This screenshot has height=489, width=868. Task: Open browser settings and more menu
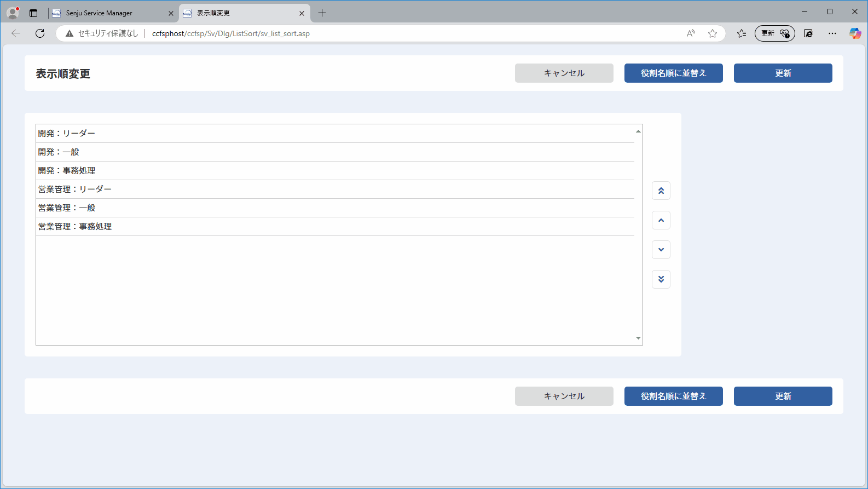click(832, 33)
